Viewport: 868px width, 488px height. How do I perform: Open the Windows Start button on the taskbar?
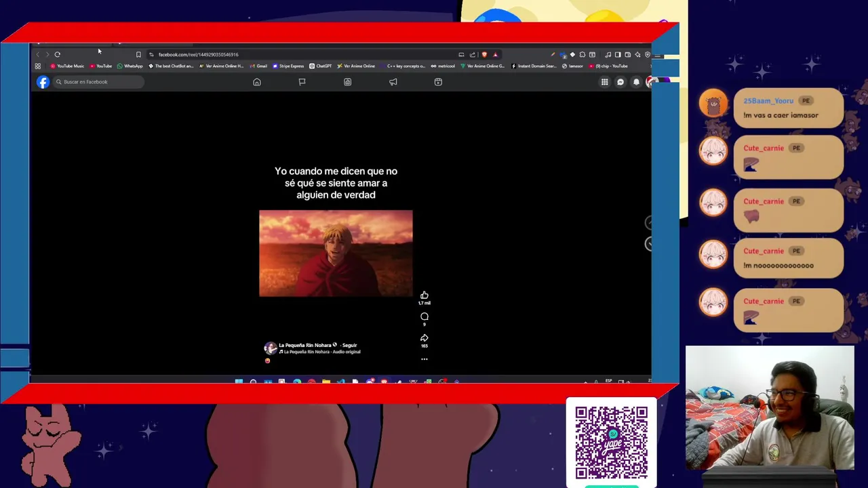[x=239, y=382]
